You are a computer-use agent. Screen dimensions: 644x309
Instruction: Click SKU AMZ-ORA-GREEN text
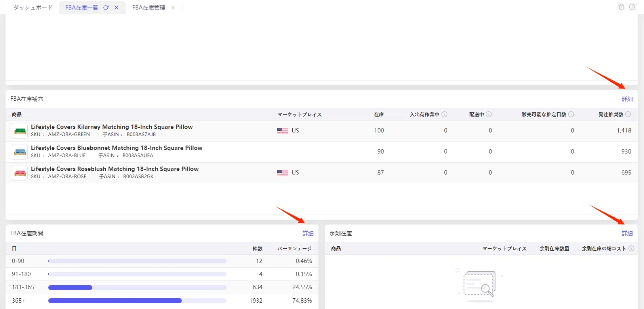tap(69, 134)
